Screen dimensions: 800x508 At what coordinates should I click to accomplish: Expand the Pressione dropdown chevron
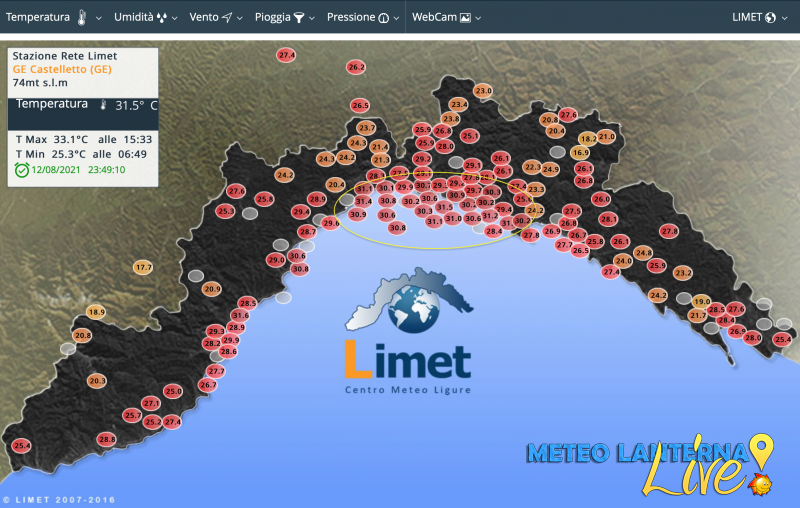(396, 18)
